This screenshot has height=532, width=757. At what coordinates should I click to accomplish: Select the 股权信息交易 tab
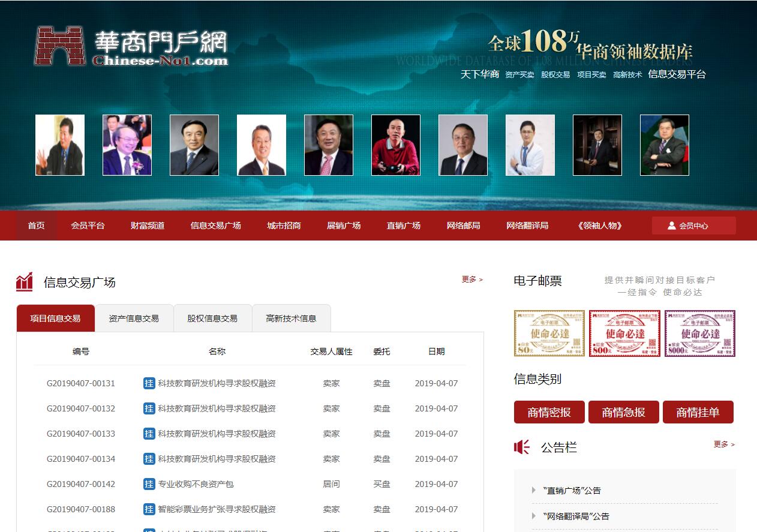212,318
